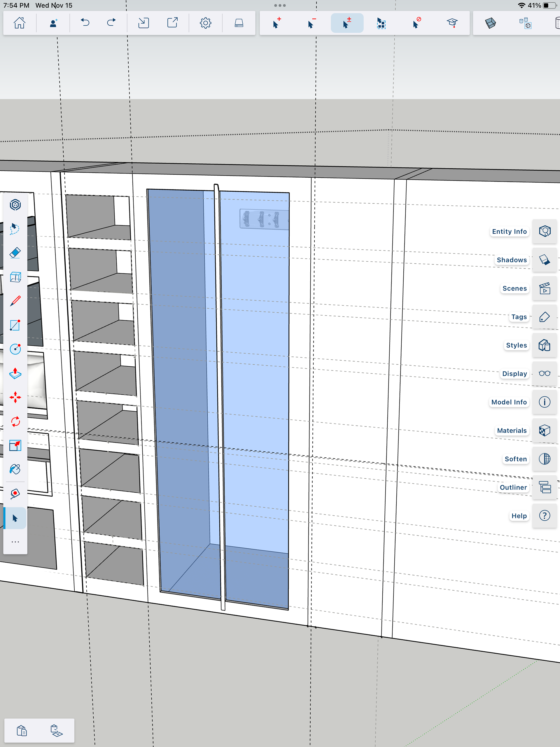Open the Help panel
The image size is (560, 747).
[544, 516]
